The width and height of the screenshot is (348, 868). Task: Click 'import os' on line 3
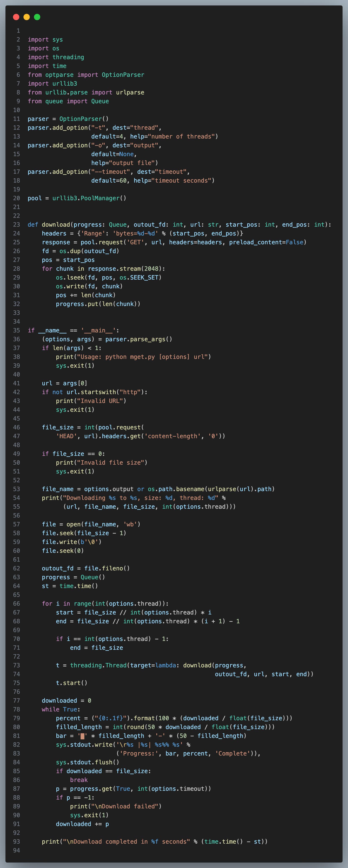click(43, 48)
